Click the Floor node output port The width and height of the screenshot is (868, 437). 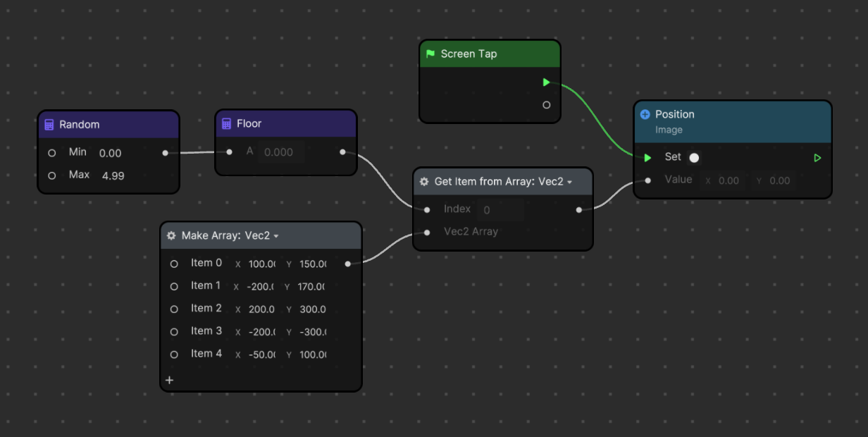pyautogui.click(x=342, y=152)
